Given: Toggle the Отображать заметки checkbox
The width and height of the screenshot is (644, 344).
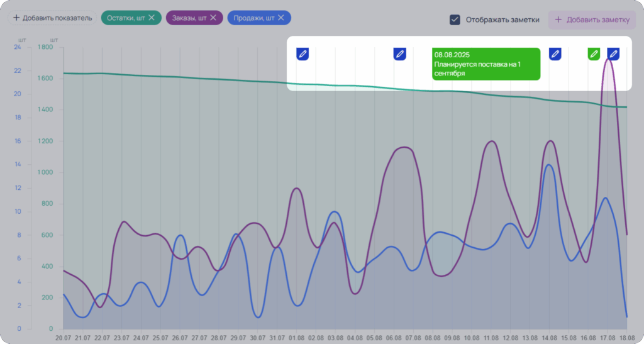Looking at the screenshot, I should [455, 19].
